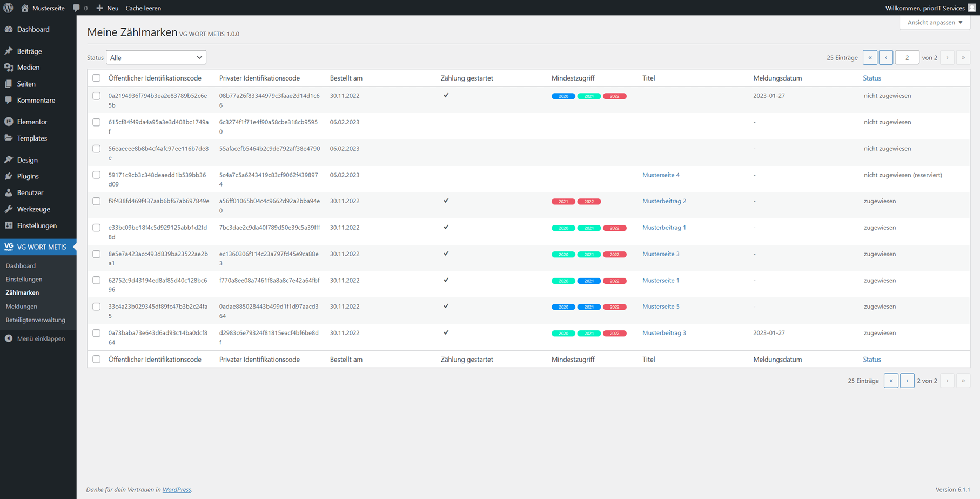This screenshot has width=980, height=499.
Task: Click the Beiträge pin icon
Action: [9, 51]
